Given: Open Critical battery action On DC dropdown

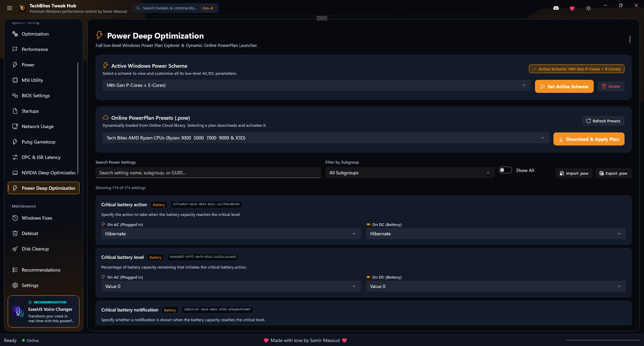Looking at the screenshot, I should 496,234.
